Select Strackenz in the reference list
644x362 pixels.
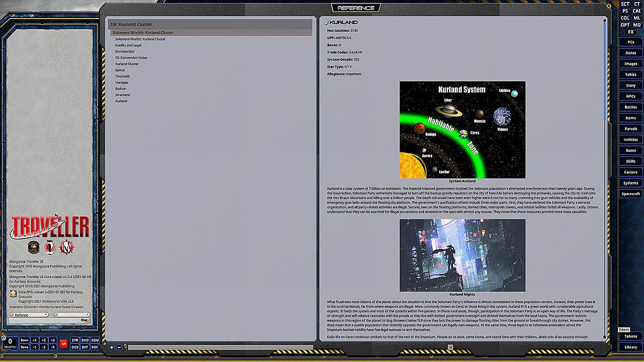[122, 95]
